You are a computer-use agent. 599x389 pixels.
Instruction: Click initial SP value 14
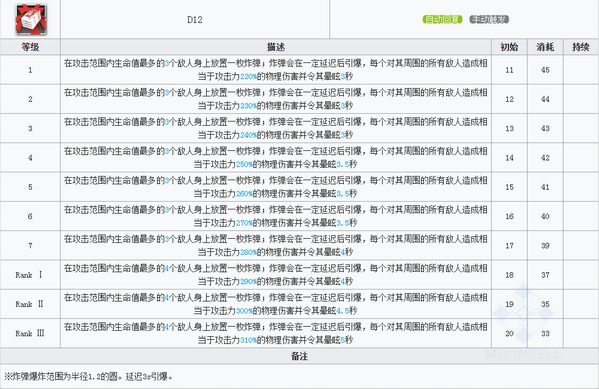(509, 158)
